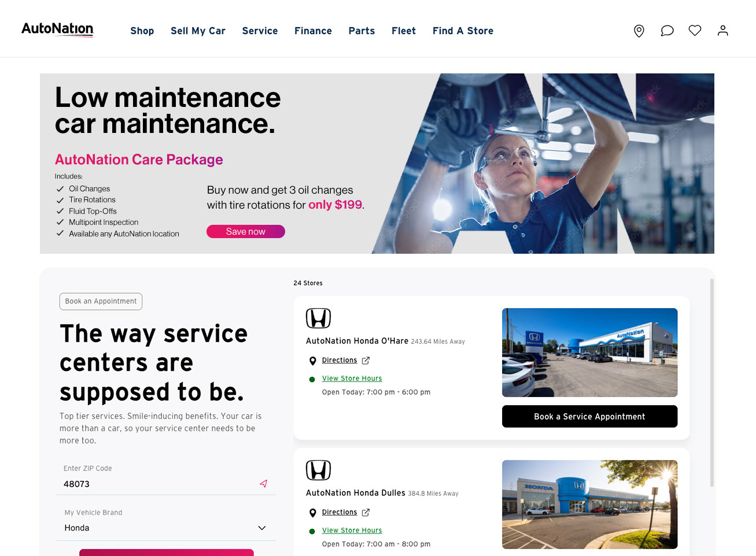
Task: Click the store list scrollbar
Action: pyautogui.click(x=711, y=383)
